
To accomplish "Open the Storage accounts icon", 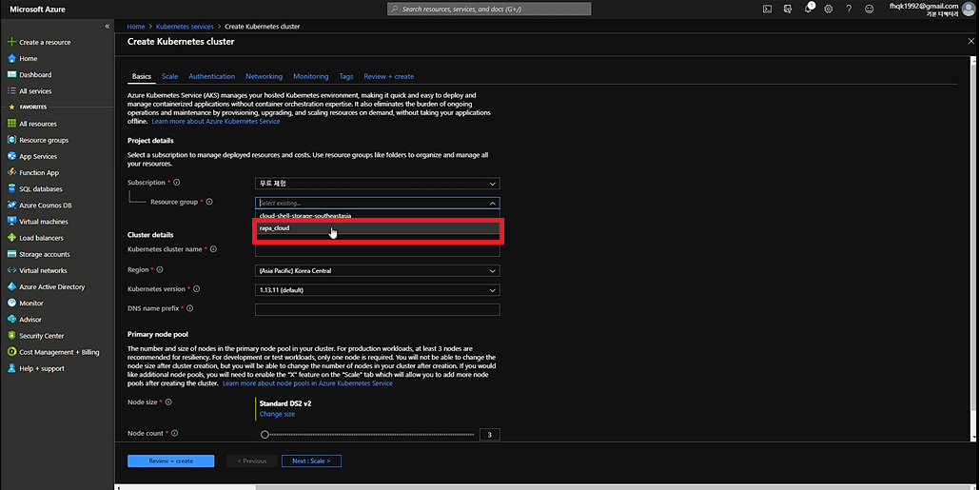I will [x=11, y=254].
